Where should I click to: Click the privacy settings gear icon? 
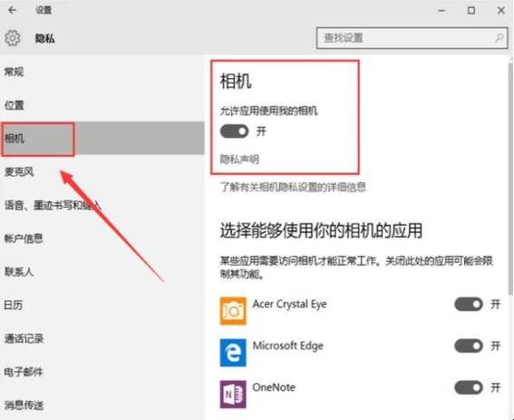click(x=13, y=38)
